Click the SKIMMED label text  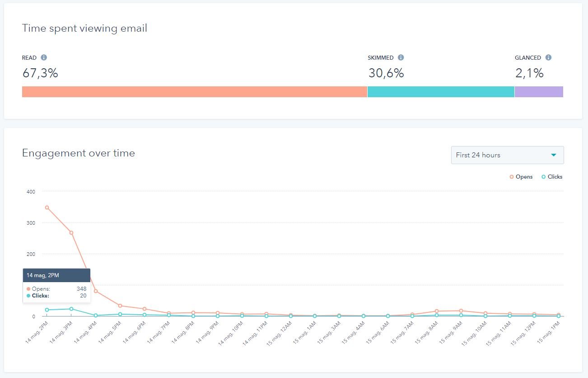click(381, 58)
